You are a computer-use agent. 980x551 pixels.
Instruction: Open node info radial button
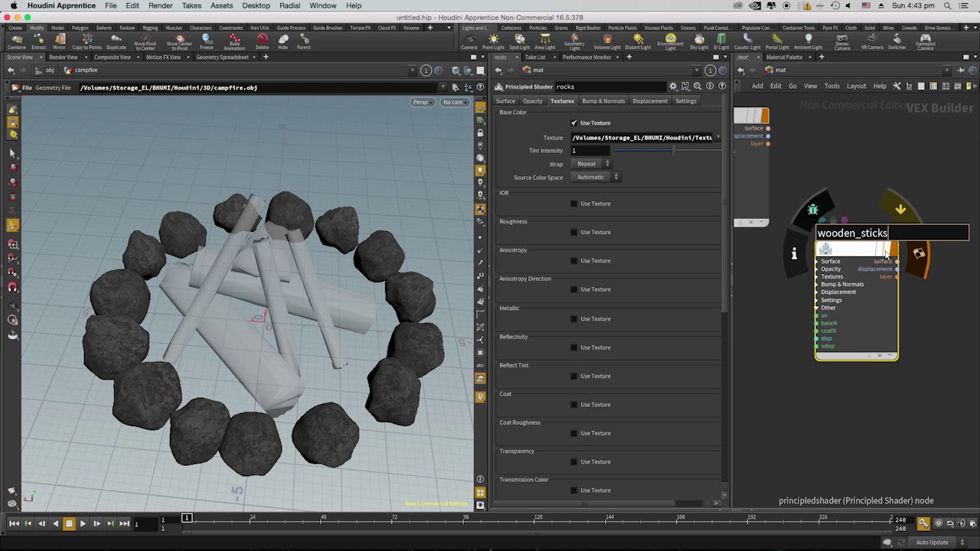point(794,253)
